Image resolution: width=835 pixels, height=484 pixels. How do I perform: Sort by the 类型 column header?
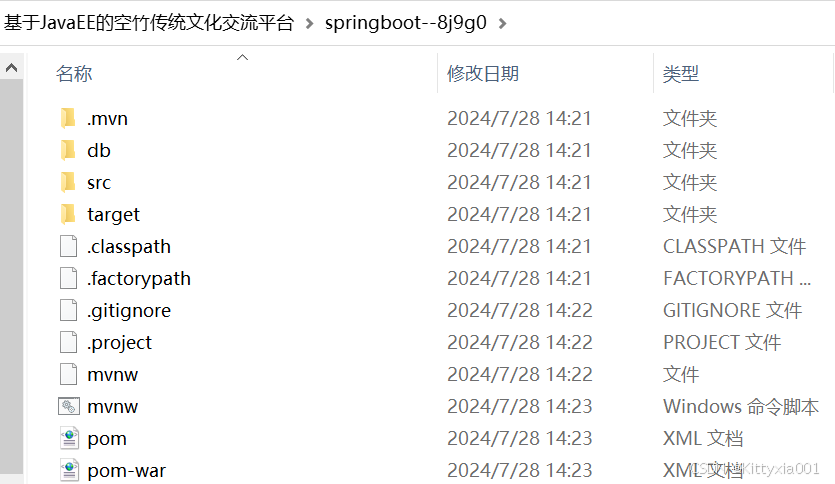pyautogui.click(x=681, y=73)
